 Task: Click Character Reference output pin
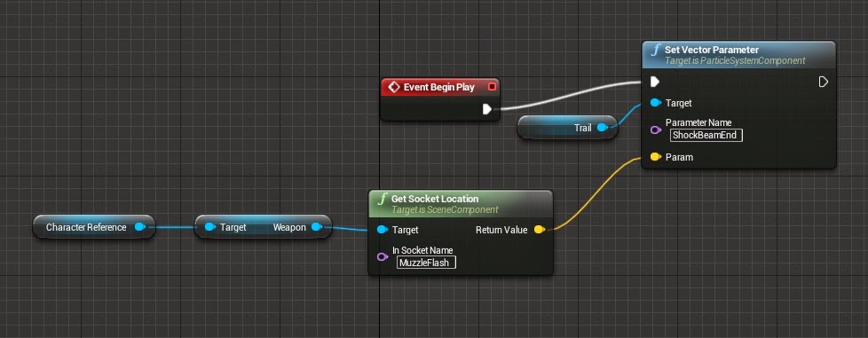pos(140,227)
